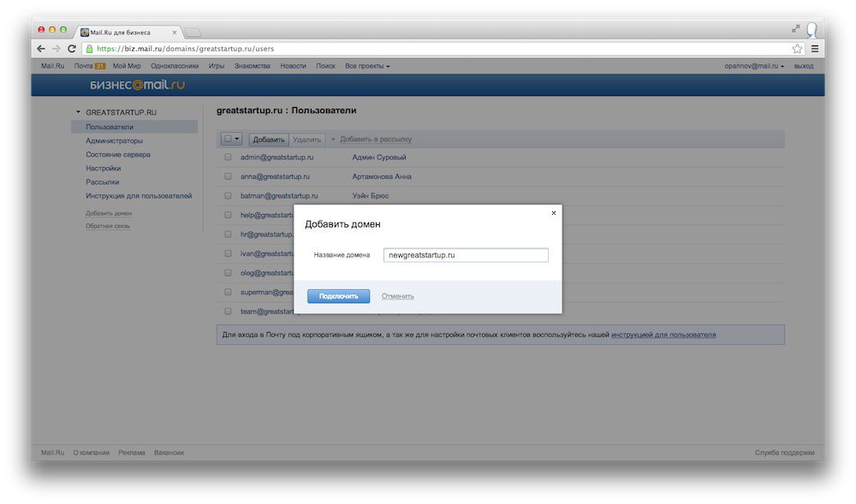Open Рассылки in the sidebar
The width and height of the screenshot is (856, 504).
pyautogui.click(x=102, y=181)
